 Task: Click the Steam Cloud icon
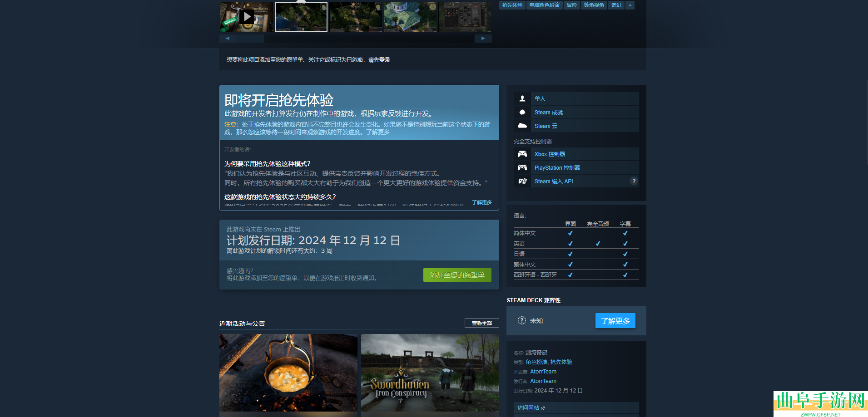pyautogui.click(x=522, y=126)
